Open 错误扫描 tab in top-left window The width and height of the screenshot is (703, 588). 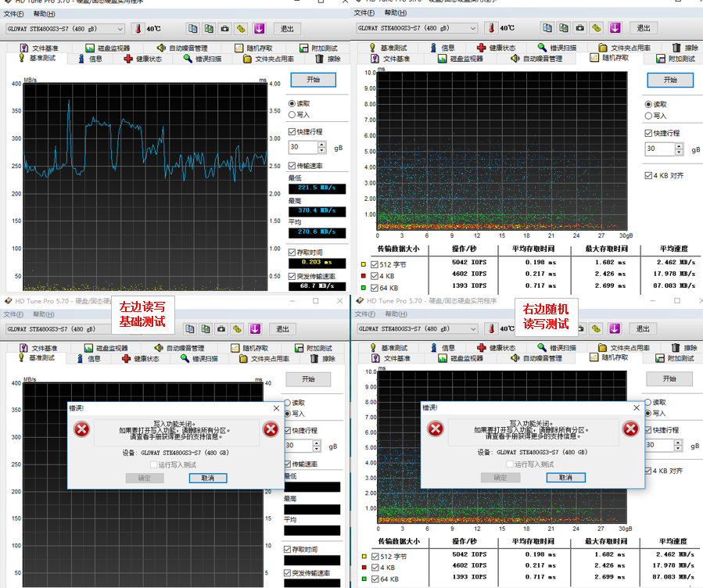click(x=203, y=59)
